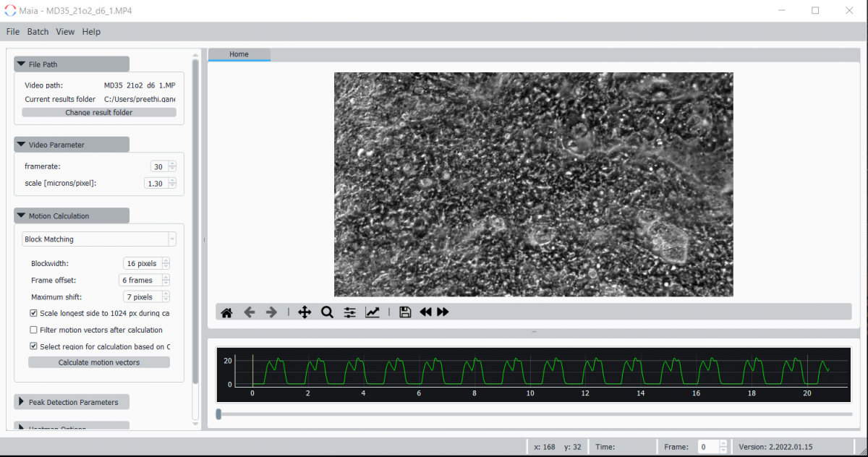Open the Help menu
This screenshot has height=457, width=868.
tap(91, 32)
